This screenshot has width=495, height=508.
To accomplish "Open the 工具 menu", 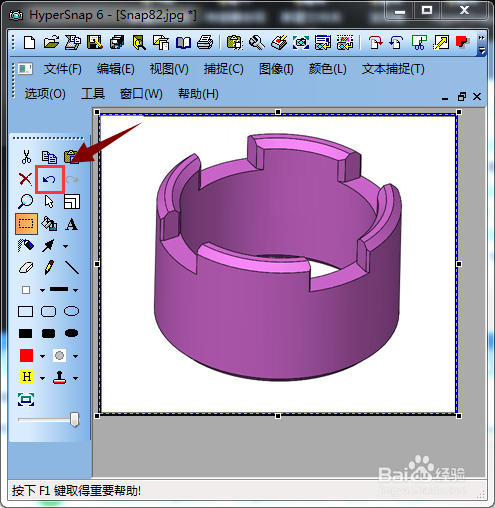I will click(93, 94).
